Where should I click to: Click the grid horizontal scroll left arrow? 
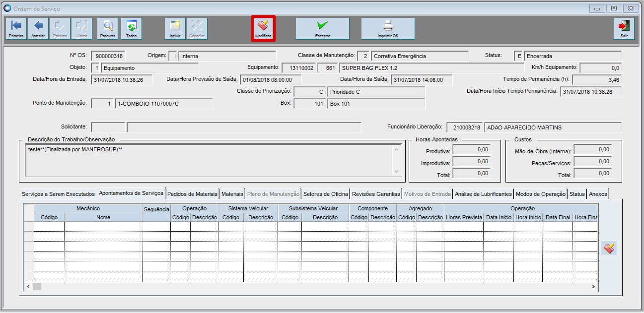coord(28,286)
